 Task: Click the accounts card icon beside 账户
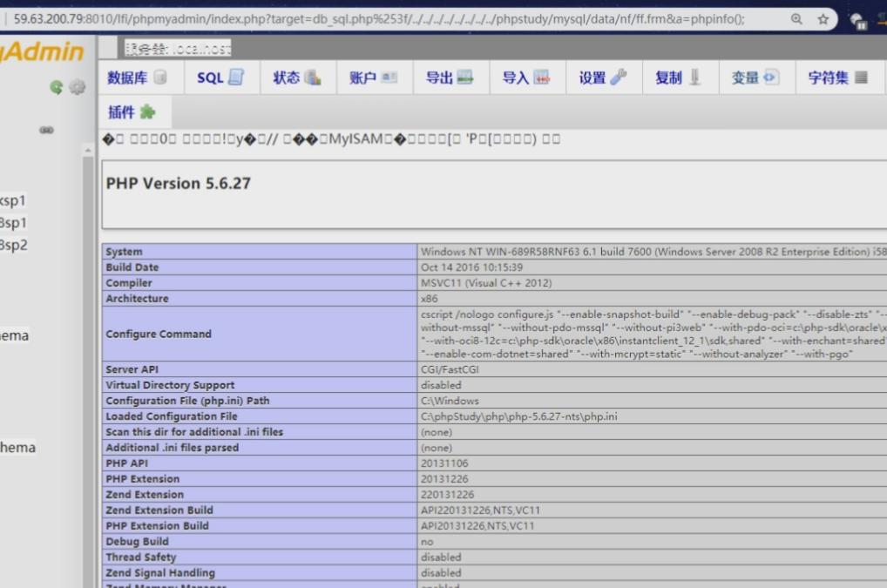(x=389, y=77)
